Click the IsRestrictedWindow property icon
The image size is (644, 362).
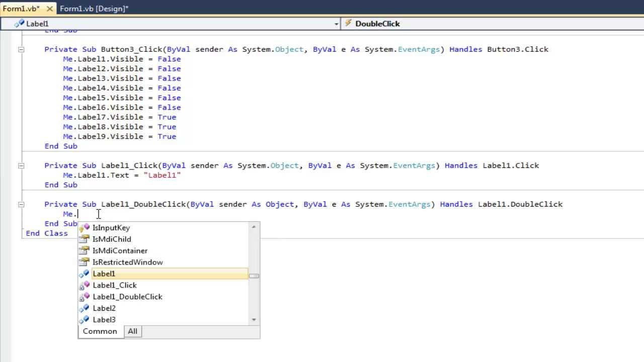coord(85,262)
